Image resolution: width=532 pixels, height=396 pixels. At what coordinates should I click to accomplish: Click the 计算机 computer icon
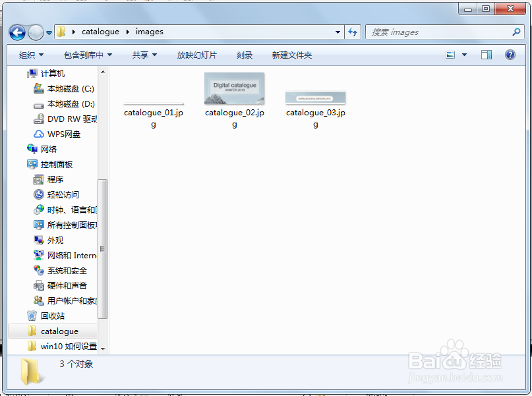(x=32, y=73)
